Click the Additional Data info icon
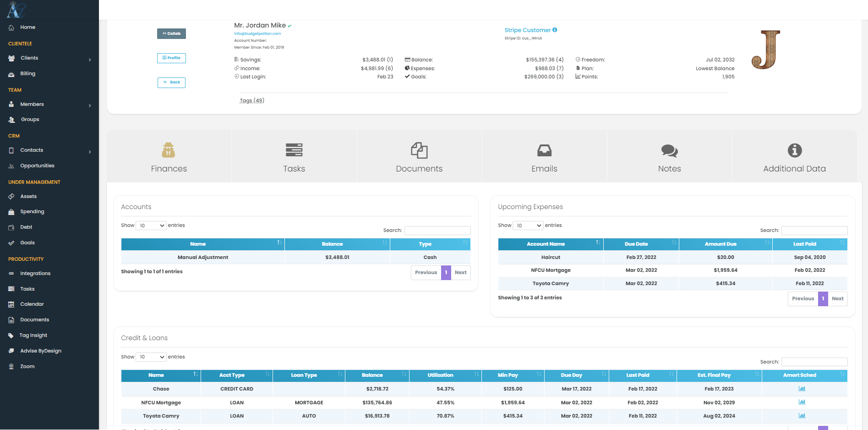The image size is (868, 430). click(x=794, y=150)
